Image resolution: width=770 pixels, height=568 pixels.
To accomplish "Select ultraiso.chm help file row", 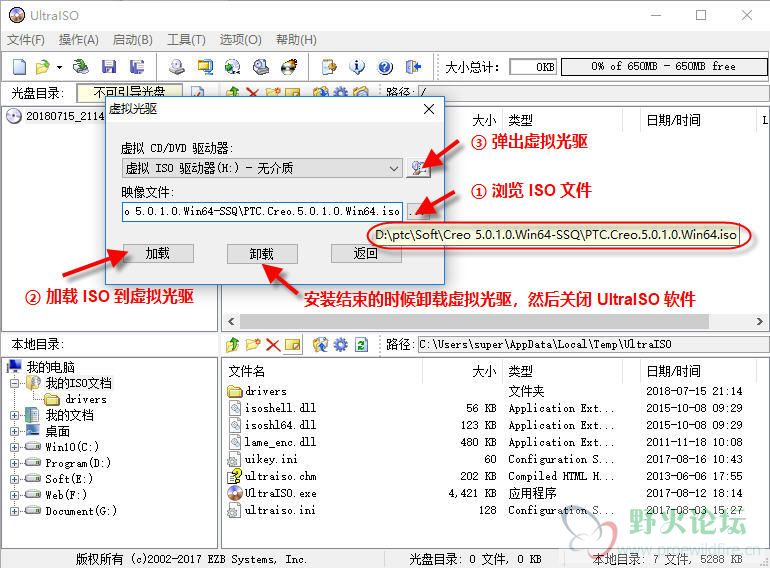I will click(x=280, y=476).
